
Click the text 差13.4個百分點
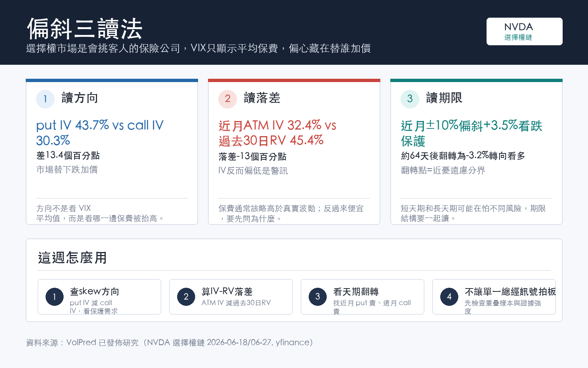tap(68, 156)
